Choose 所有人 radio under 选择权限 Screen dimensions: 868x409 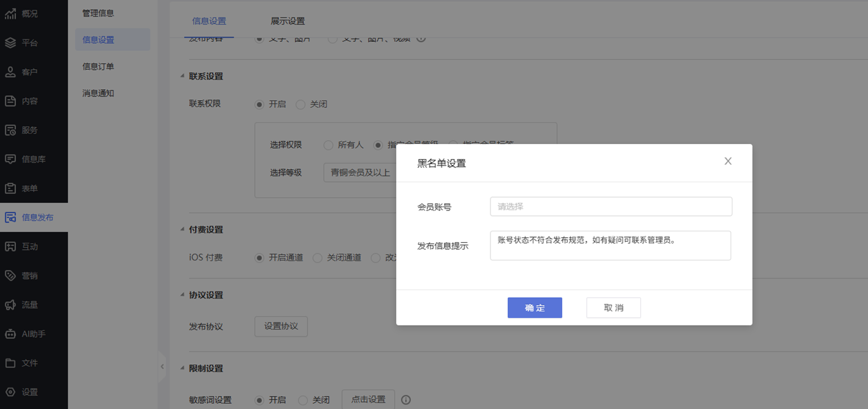(328, 145)
